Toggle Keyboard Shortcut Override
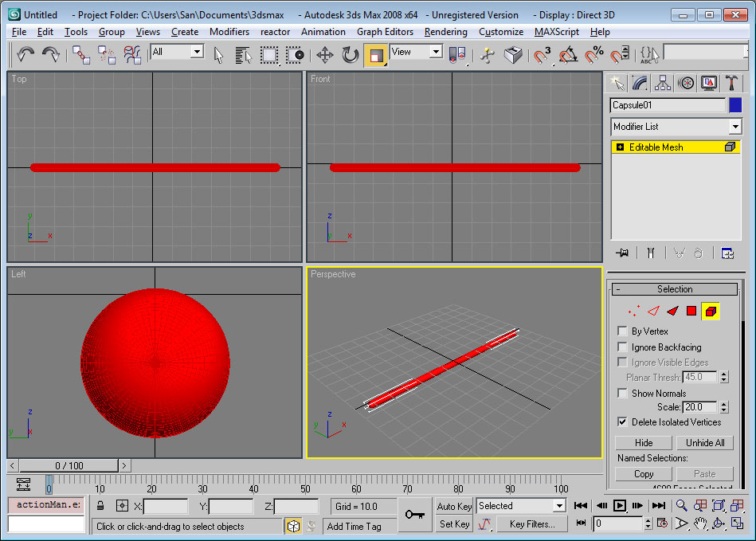 click(513, 54)
